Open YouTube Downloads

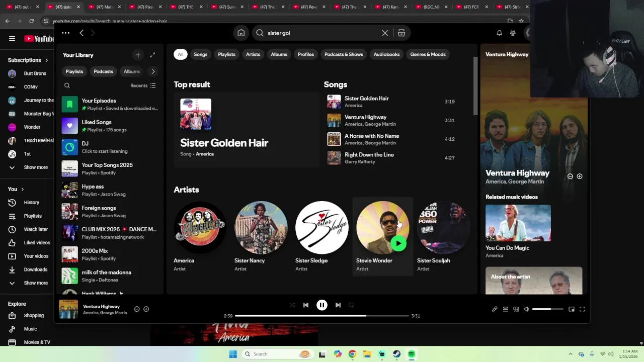coord(29,269)
